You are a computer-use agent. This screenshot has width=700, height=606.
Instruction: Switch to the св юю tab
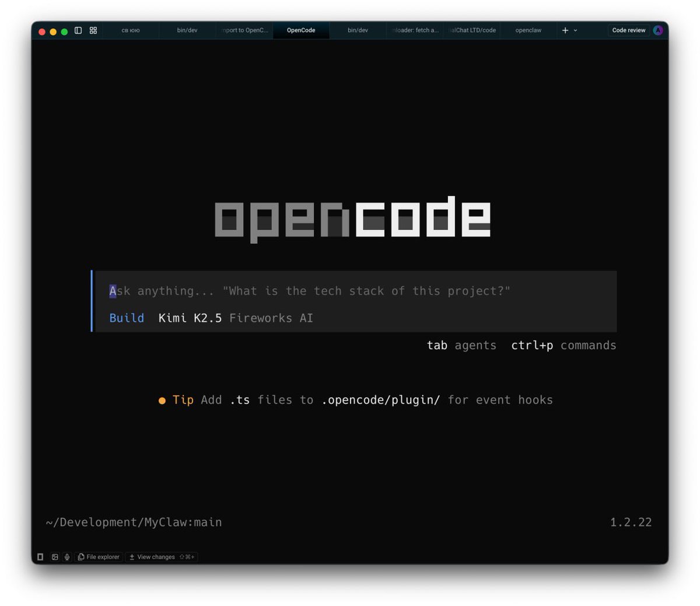(131, 30)
